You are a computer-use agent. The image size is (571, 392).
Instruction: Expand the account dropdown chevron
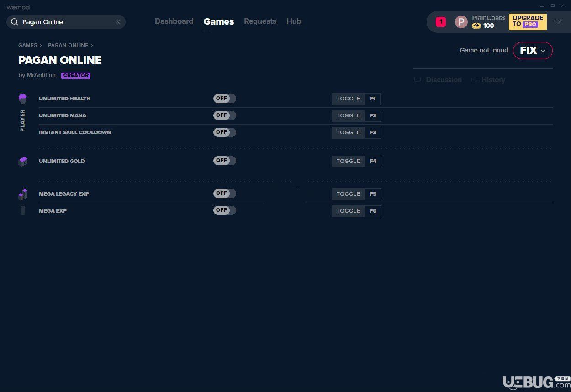[558, 22]
